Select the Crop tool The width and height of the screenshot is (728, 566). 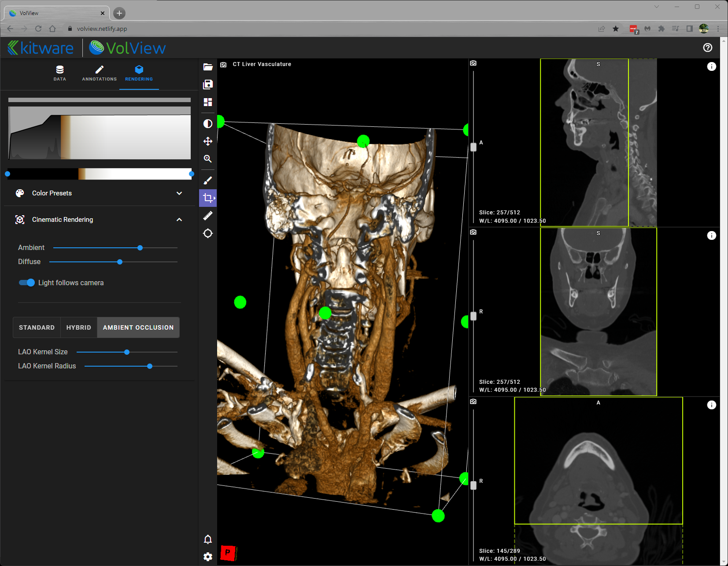tap(207, 198)
